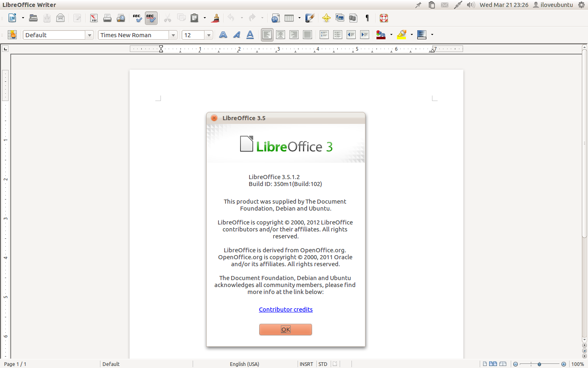Click the Print printer icon
The height and width of the screenshot is (368, 588).
[107, 18]
